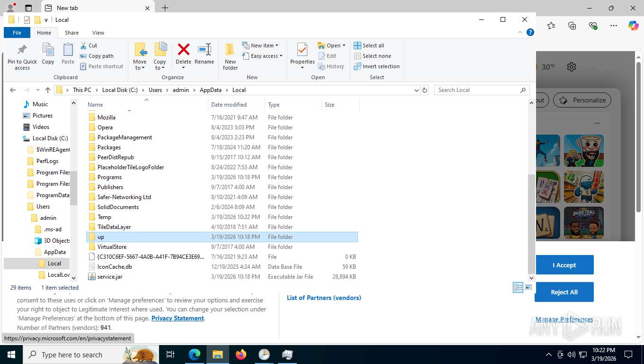This screenshot has width=644, height=364.
Task: Open Edge Favorites star icon
Action: [x=551, y=26]
